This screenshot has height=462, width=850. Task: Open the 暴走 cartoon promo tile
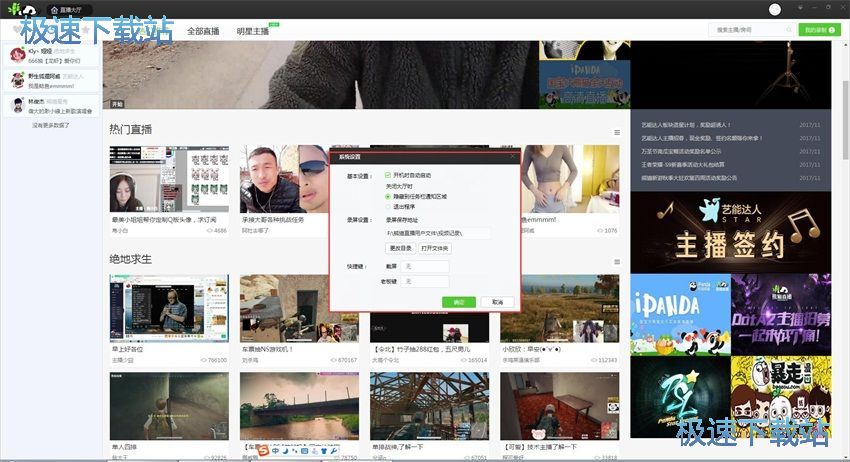pyautogui.click(x=781, y=397)
